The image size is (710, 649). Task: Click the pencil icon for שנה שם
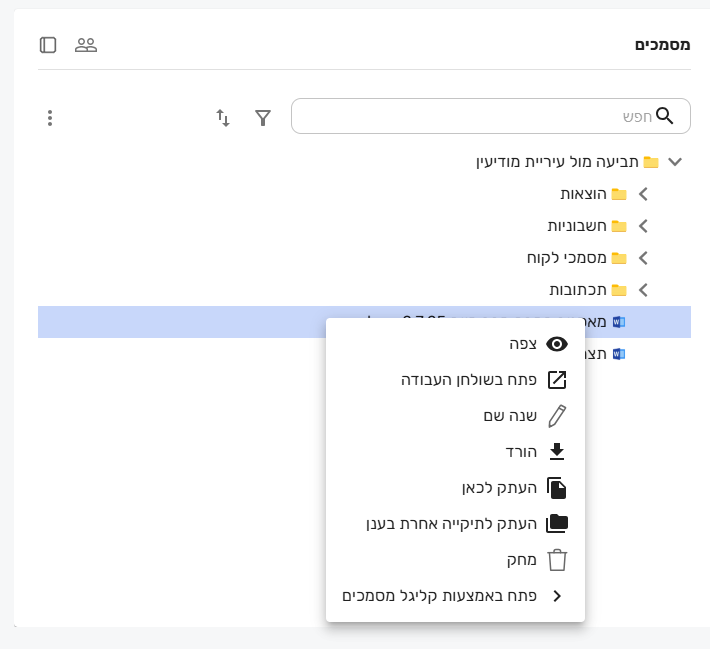[557, 416]
